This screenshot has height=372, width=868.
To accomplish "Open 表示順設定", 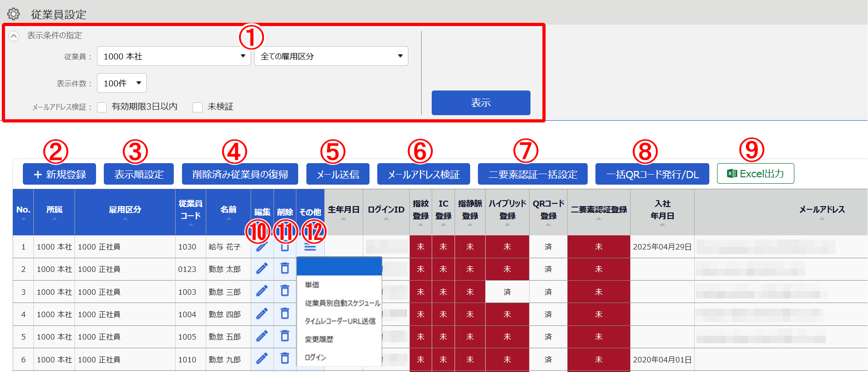I will tap(139, 174).
